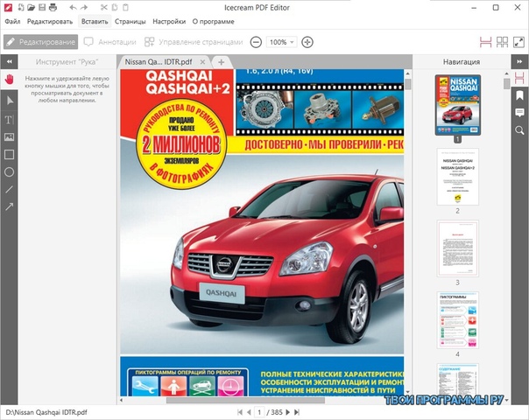
Task: Select page 2 thumbnail in Navigation
Action: [458, 177]
